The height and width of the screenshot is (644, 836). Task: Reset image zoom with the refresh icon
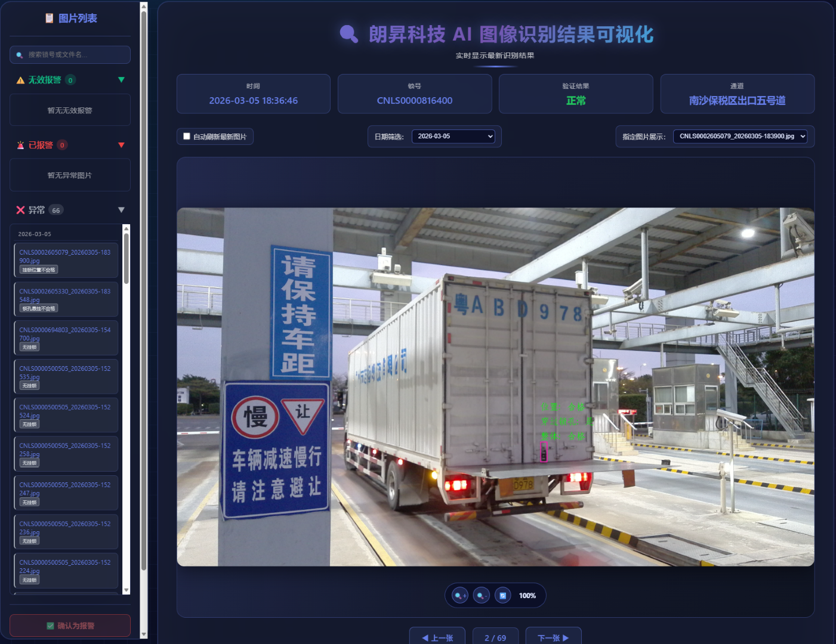tap(503, 596)
